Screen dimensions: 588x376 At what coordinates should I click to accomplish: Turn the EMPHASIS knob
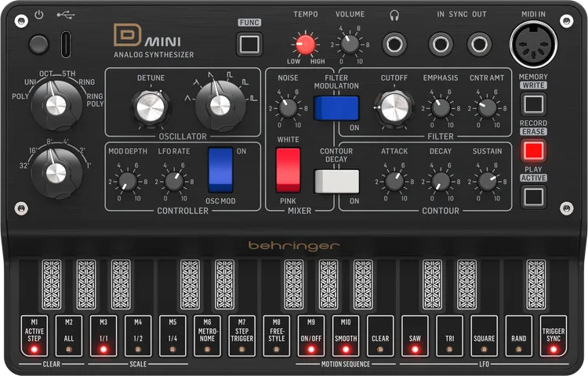point(441,108)
